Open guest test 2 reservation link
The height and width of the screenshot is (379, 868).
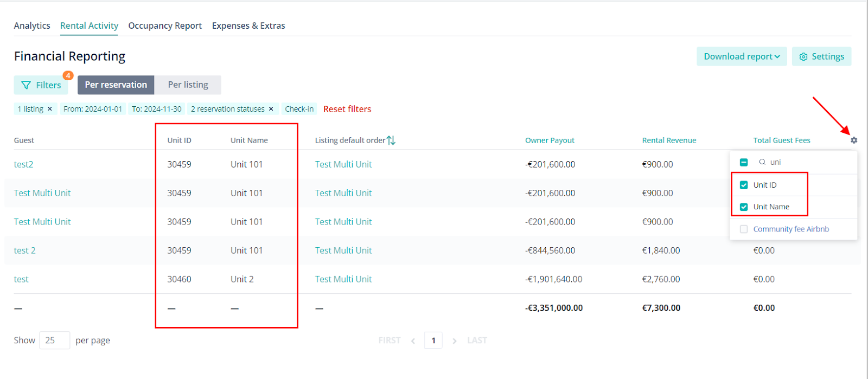click(24, 250)
